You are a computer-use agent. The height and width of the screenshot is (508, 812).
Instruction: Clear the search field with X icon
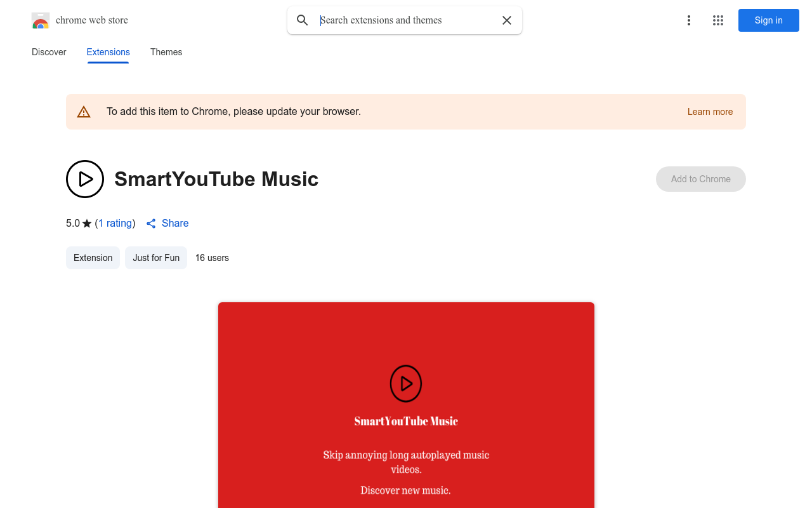point(507,20)
